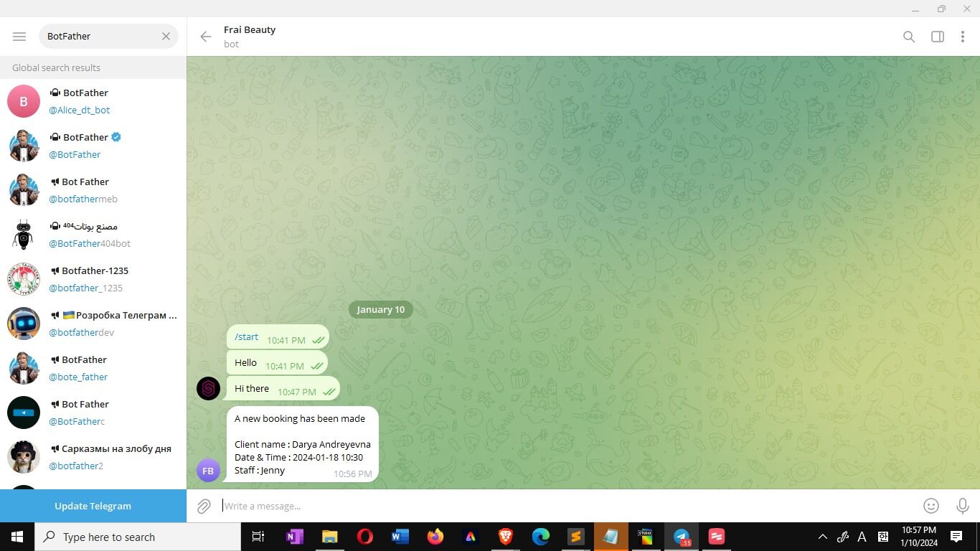Viewport: 980px width, 551px height.
Task: Click the pen icon in the system tray
Action: [x=843, y=537]
